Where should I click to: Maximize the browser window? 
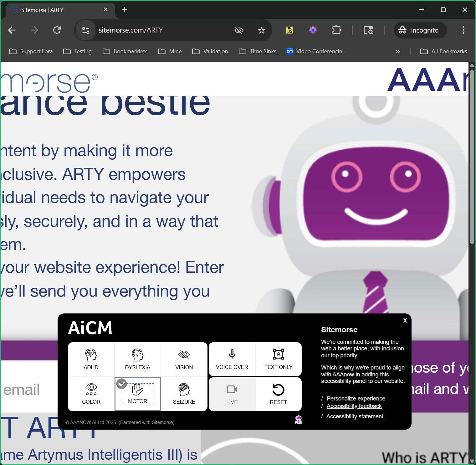pos(443,10)
